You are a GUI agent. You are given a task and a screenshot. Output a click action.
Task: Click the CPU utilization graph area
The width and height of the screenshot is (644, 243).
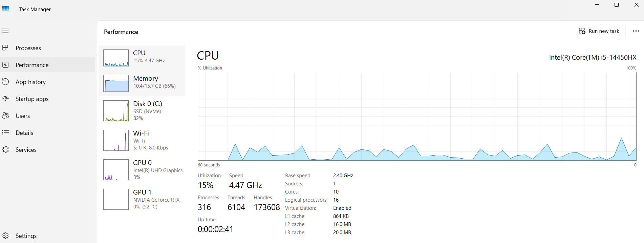pos(417,116)
